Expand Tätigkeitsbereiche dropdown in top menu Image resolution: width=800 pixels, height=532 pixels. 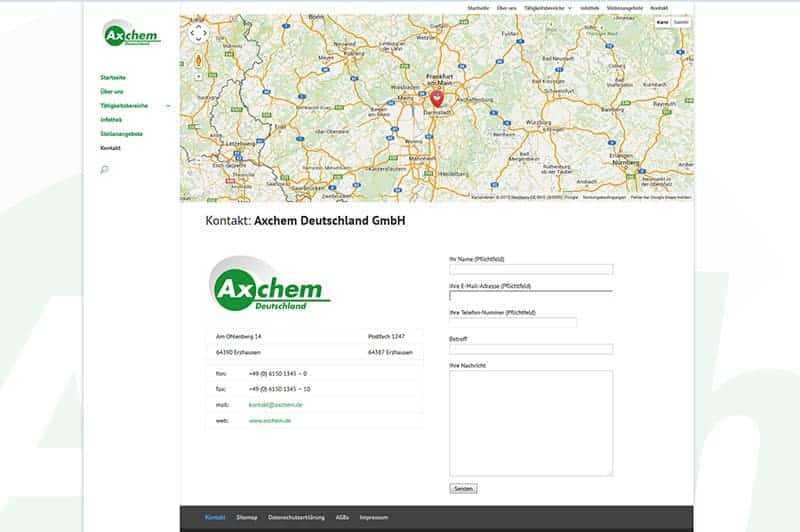click(570, 8)
